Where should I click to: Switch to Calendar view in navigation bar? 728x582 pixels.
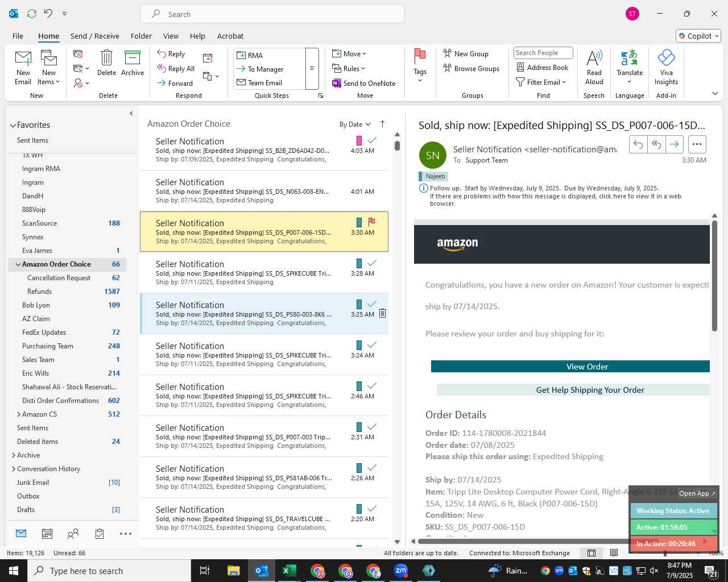click(x=47, y=534)
